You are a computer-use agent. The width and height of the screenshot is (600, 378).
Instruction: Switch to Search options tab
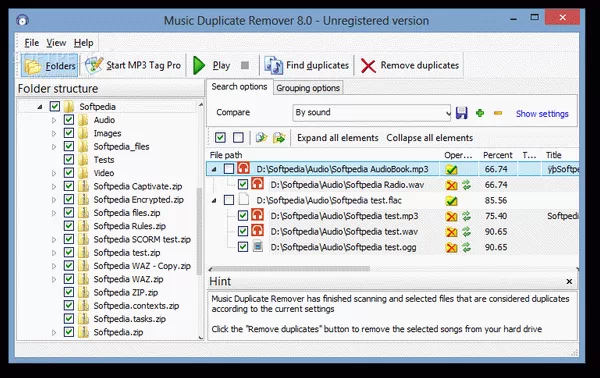click(240, 87)
